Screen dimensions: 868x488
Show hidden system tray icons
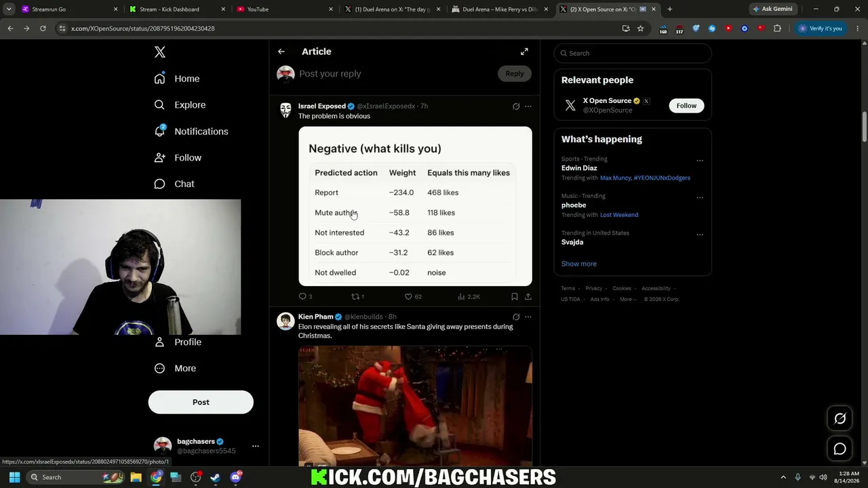783,477
